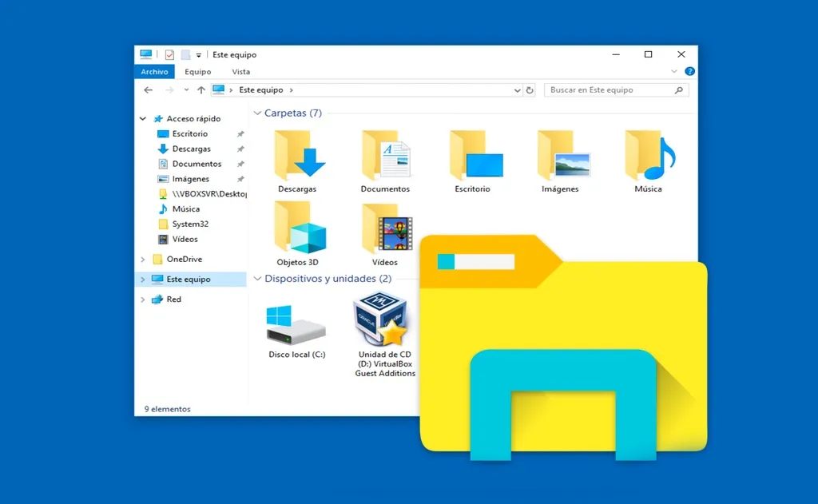Open the Archivo menu tab
The height and width of the screenshot is (504, 818).
coord(154,72)
